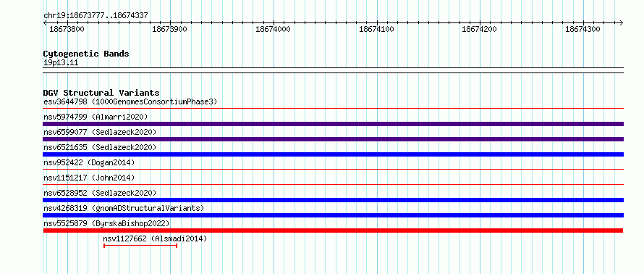644x274 pixels.
Task: Click the 19p13.11 cytogenetic band bar
Action: pyautogui.click(x=333, y=70)
